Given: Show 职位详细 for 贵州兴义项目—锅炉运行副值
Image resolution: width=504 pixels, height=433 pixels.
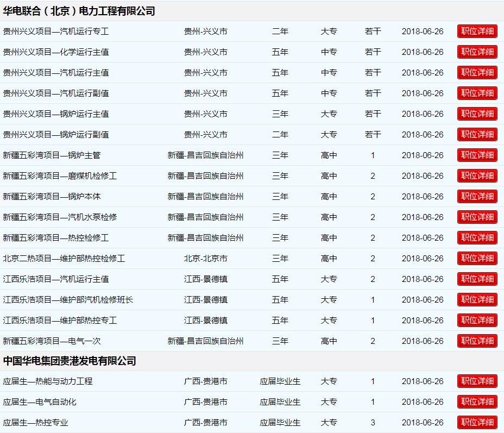Looking at the screenshot, I should pos(477,134).
